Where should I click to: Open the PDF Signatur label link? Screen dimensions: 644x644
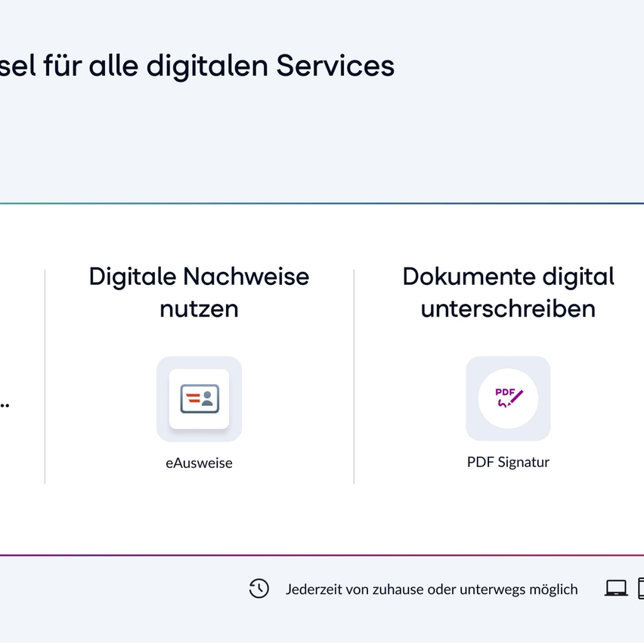pos(508,461)
